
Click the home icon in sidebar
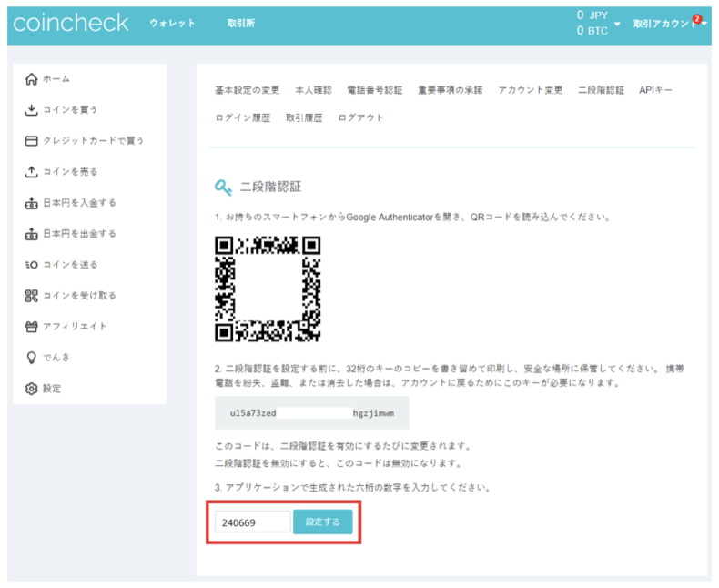coord(31,79)
